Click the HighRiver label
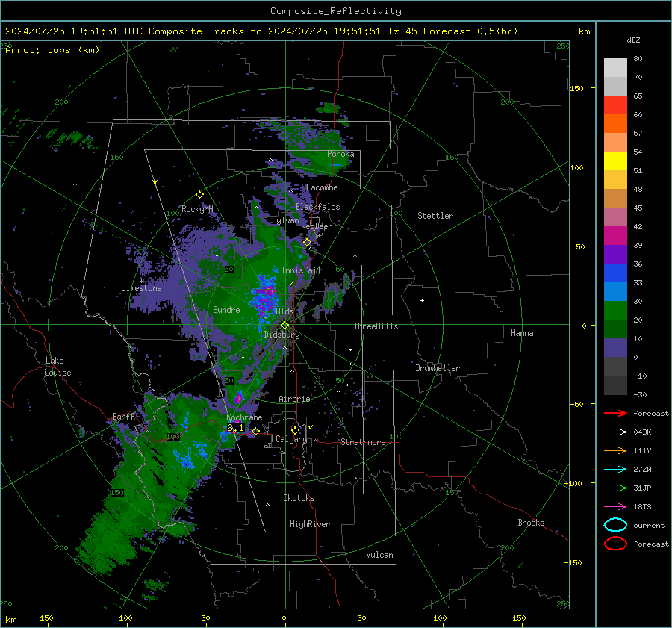Screen dimensions: 672x628 coord(310,524)
